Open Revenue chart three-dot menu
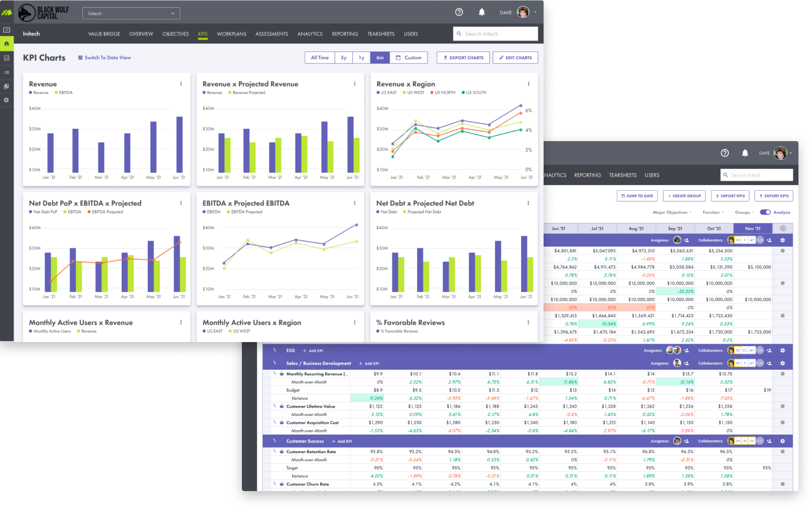 pyautogui.click(x=181, y=84)
